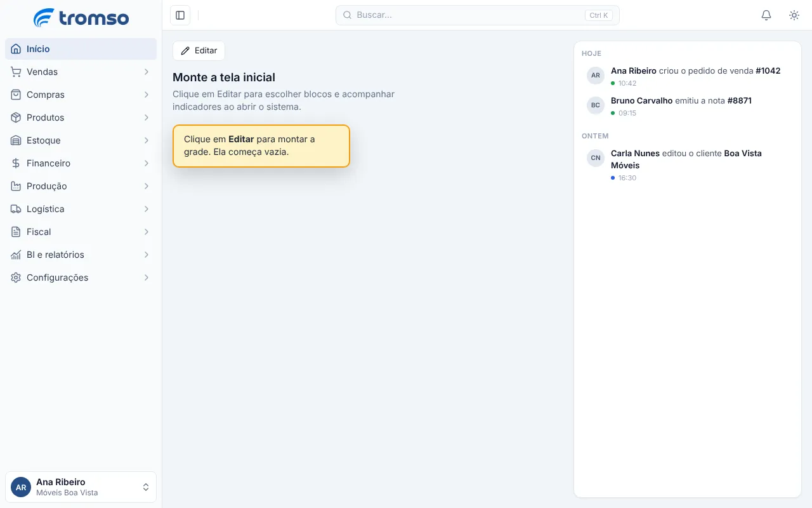Toggle the sidebar panel icon
This screenshot has height=508, width=812.
[x=180, y=15]
